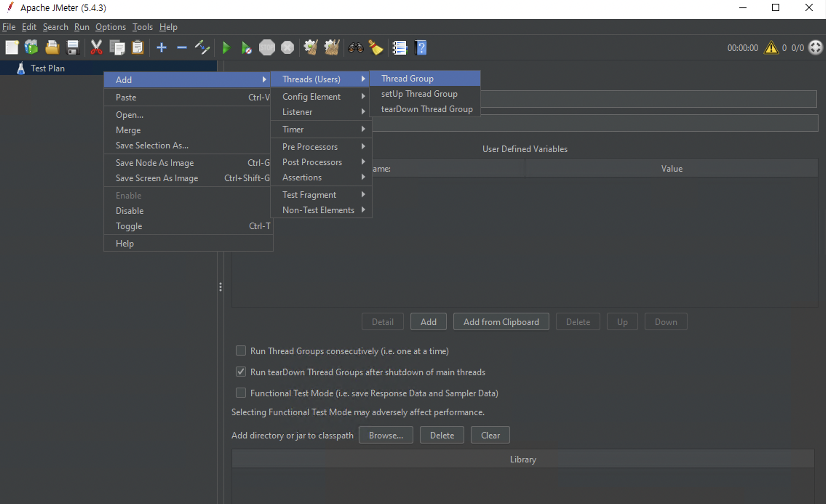Click the Shutdown threads icon

(287, 48)
